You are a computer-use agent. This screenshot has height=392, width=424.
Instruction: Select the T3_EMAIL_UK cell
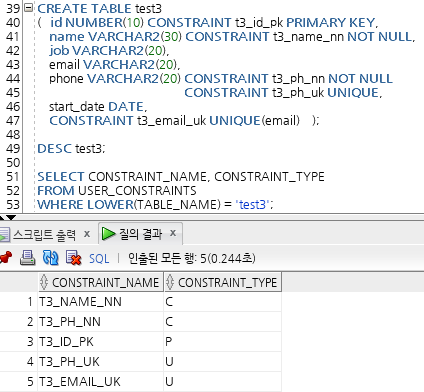click(x=101, y=382)
